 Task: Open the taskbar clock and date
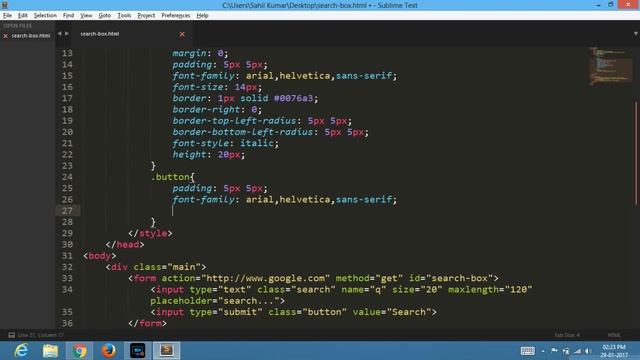click(x=613, y=351)
